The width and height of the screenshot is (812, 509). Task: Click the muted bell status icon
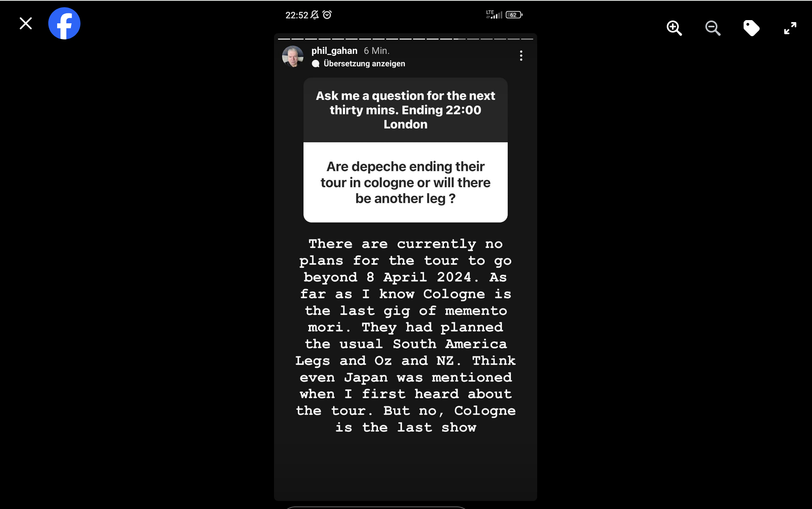315,15
